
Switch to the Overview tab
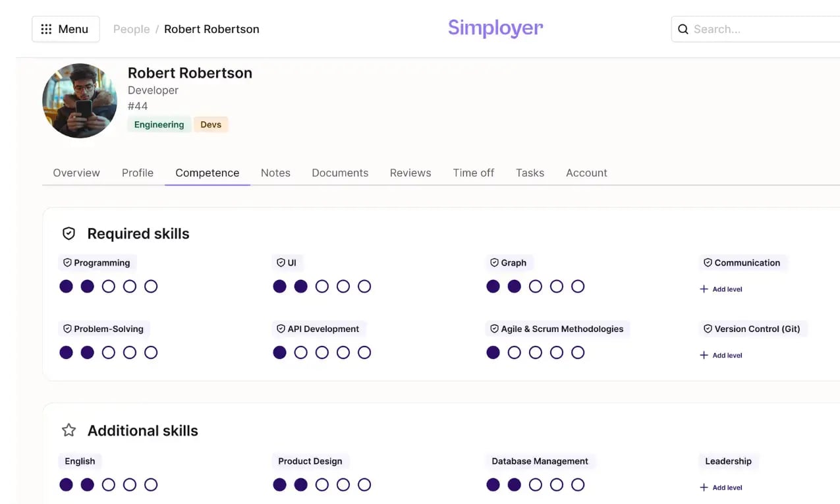click(x=76, y=173)
